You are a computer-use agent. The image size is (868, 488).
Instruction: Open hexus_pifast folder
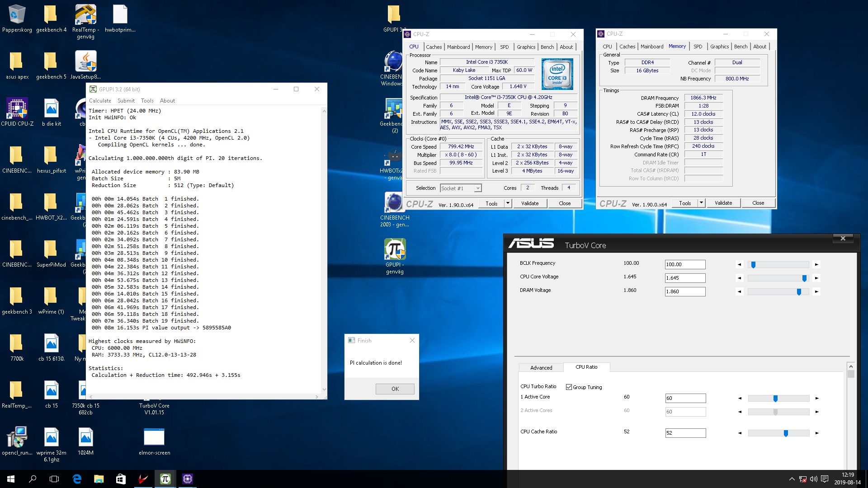51,160
